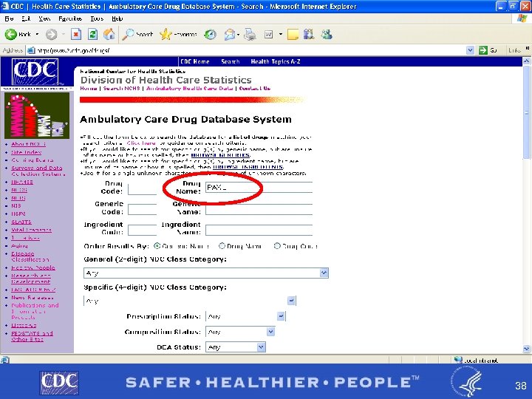
Task: Open the CDC Home navigation link
Action: point(195,61)
